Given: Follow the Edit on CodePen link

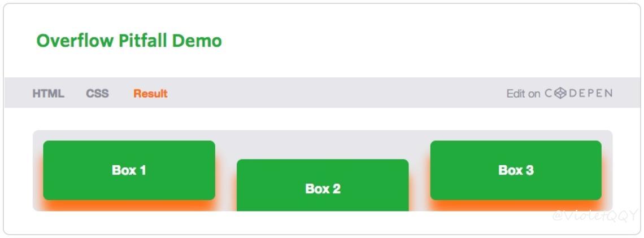Looking at the screenshot, I should [x=559, y=94].
